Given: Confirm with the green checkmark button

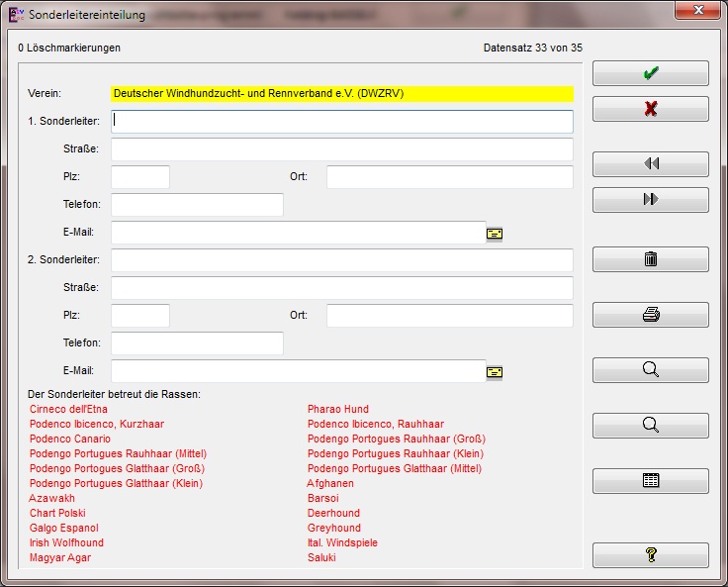Looking at the screenshot, I should 651,73.
